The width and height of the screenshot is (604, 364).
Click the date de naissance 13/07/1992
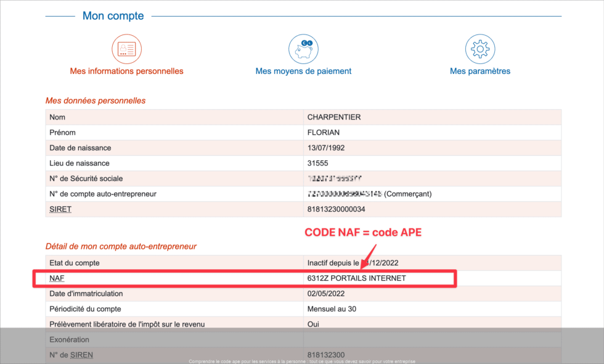click(324, 147)
